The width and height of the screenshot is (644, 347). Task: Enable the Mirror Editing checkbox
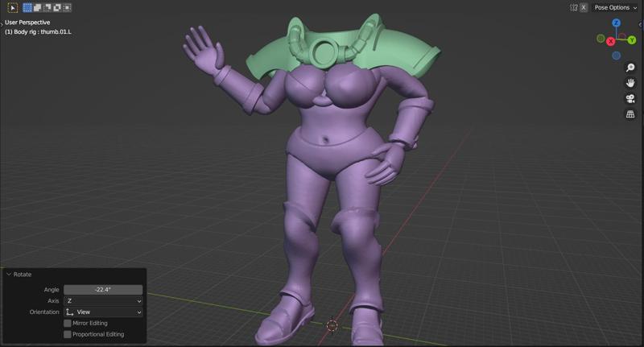click(x=68, y=323)
